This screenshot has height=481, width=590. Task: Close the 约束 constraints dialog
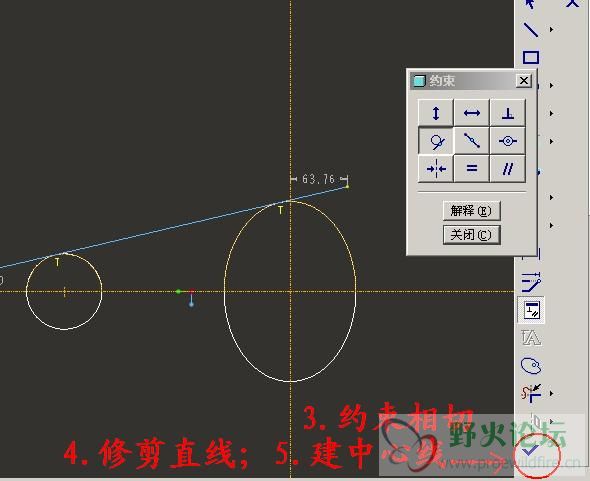pos(523,81)
